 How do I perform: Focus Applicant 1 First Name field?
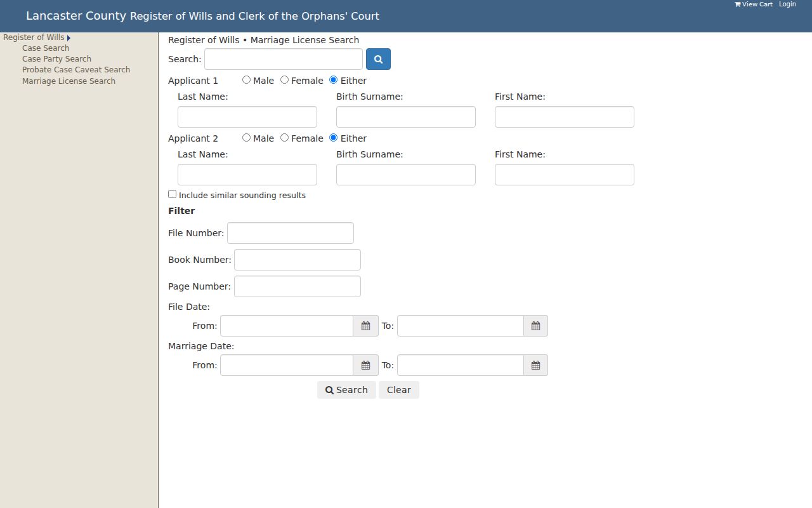[x=565, y=117]
